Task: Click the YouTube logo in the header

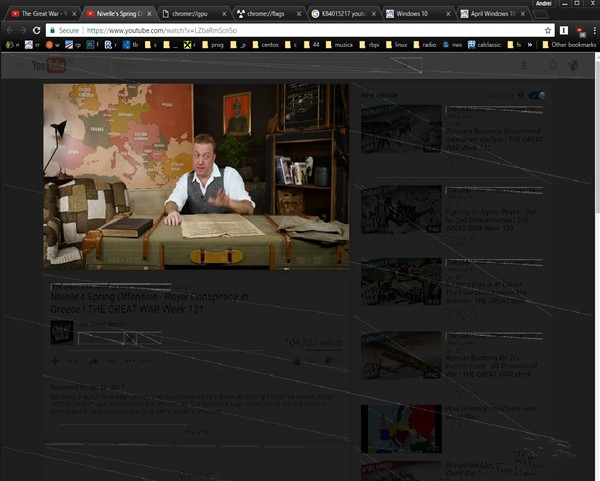Action: 47,65
